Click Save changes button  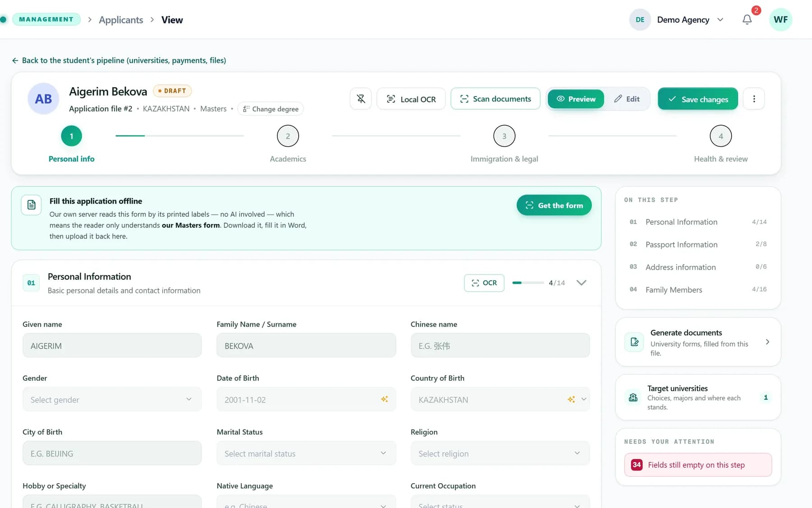(698, 99)
